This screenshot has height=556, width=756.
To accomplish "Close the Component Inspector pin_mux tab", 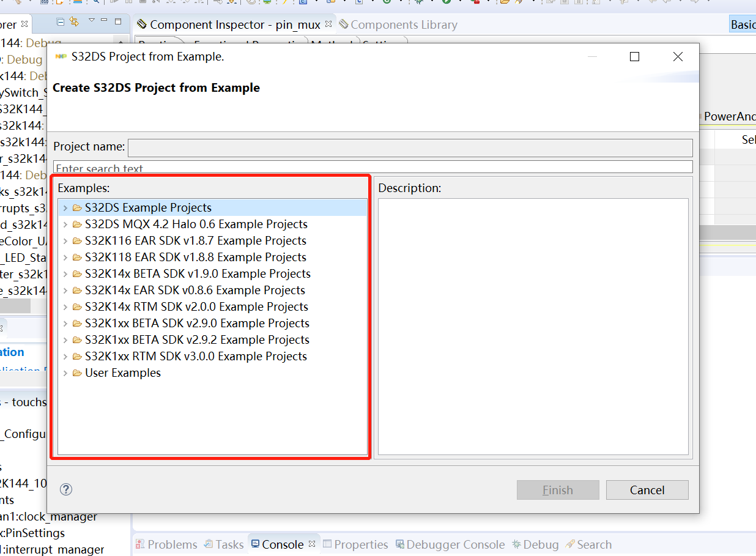I will tap(328, 24).
